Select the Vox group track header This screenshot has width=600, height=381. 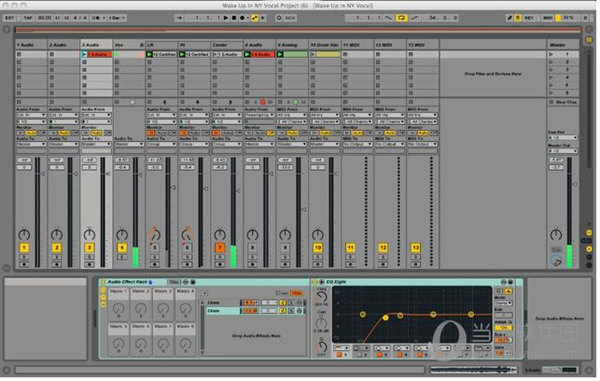(x=129, y=45)
